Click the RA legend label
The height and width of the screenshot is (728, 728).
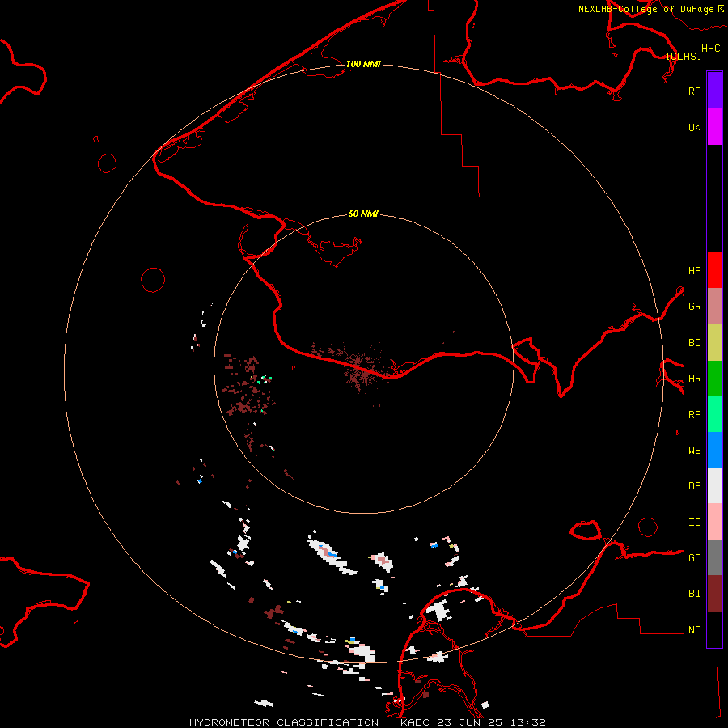click(694, 415)
